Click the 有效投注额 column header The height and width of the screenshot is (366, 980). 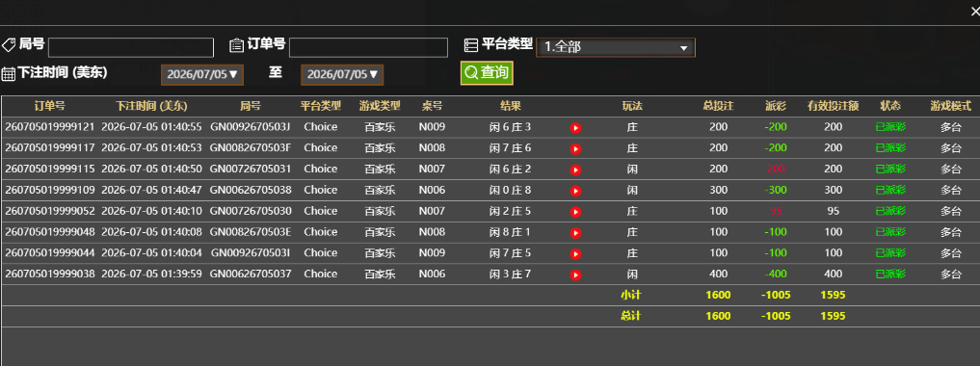(833, 106)
